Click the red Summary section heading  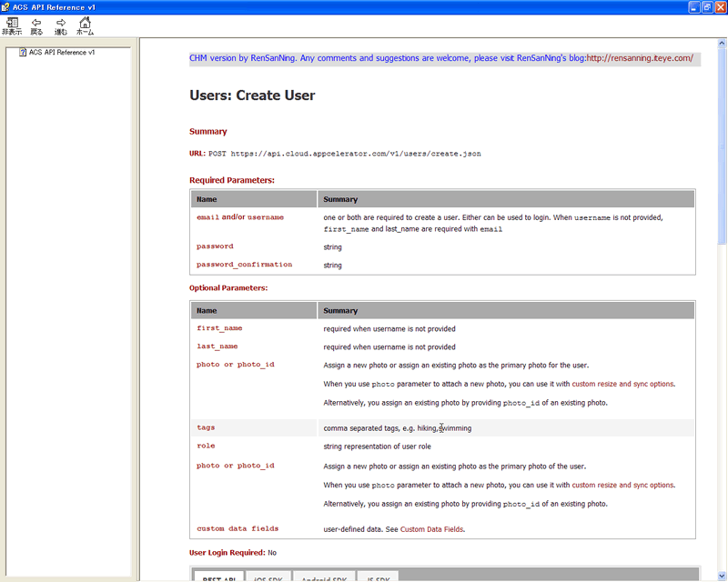[x=208, y=131]
